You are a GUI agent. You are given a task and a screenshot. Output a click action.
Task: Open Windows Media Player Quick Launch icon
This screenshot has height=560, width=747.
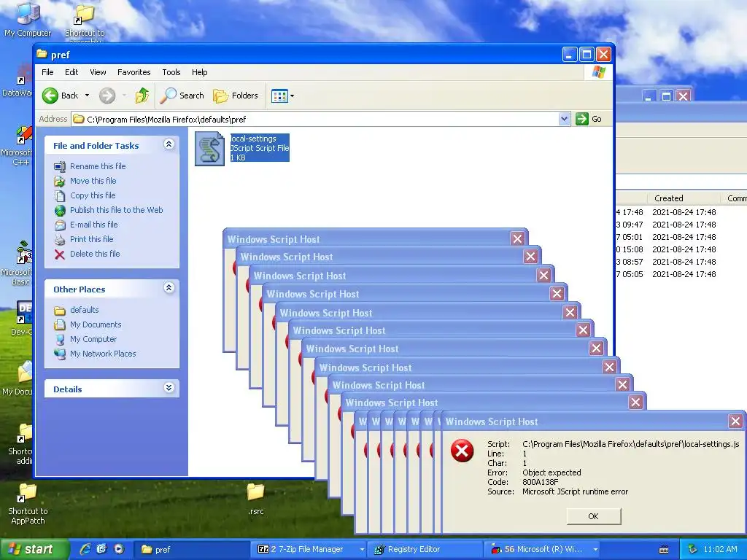(119, 549)
